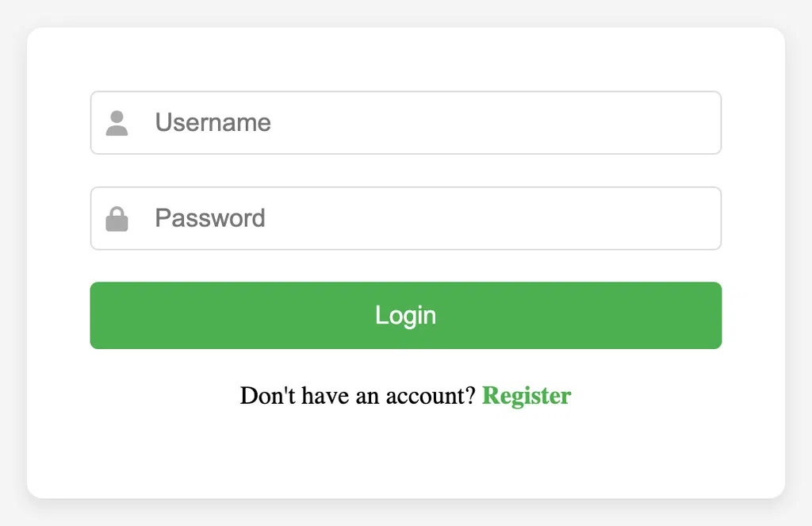812x526 pixels.
Task: Open the Register link
Action: (x=527, y=396)
